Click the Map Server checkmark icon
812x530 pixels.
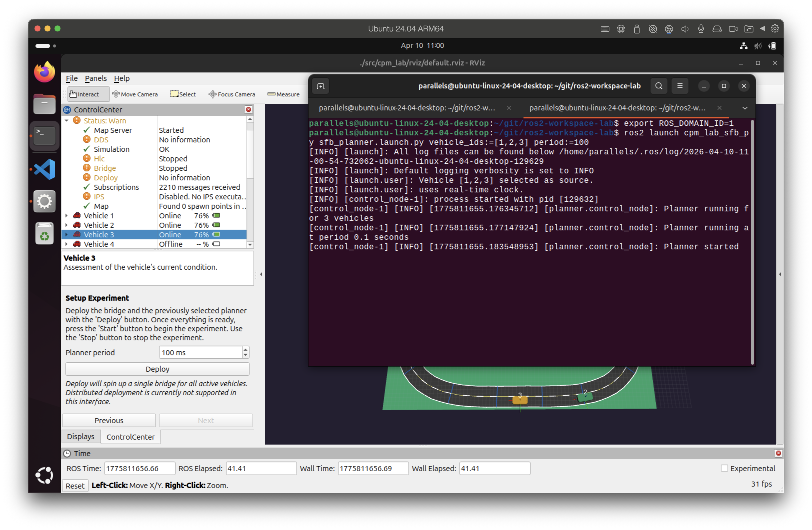[x=87, y=130]
